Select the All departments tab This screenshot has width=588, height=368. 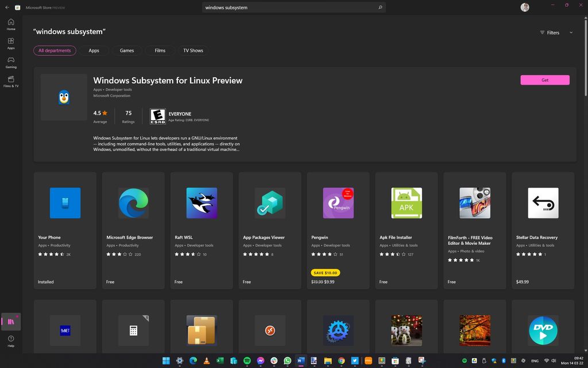pyautogui.click(x=55, y=51)
